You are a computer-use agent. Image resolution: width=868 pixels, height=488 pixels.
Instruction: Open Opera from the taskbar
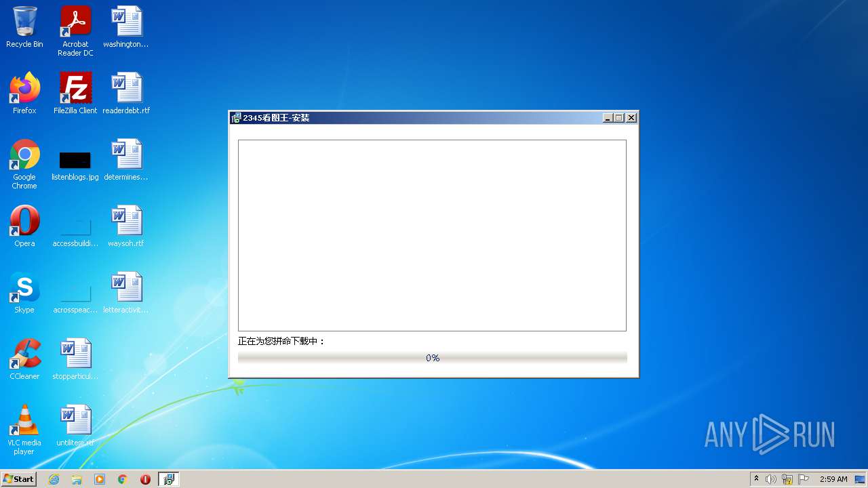(x=145, y=479)
